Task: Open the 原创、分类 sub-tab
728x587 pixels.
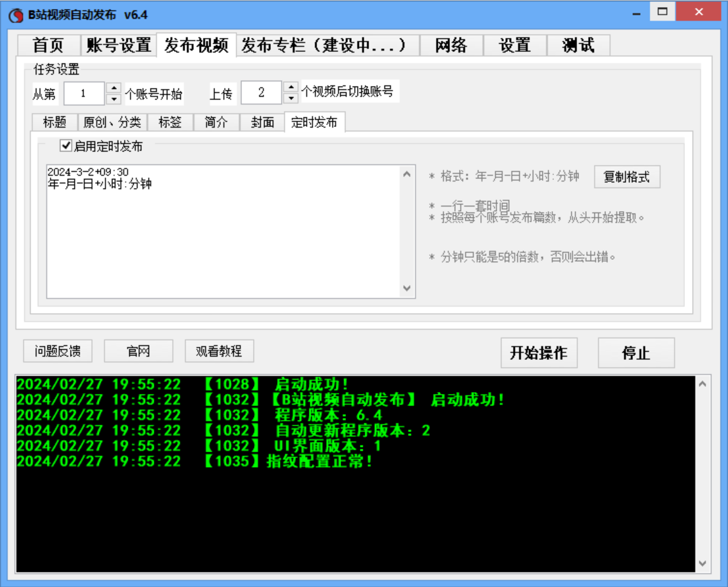Action: click(112, 123)
